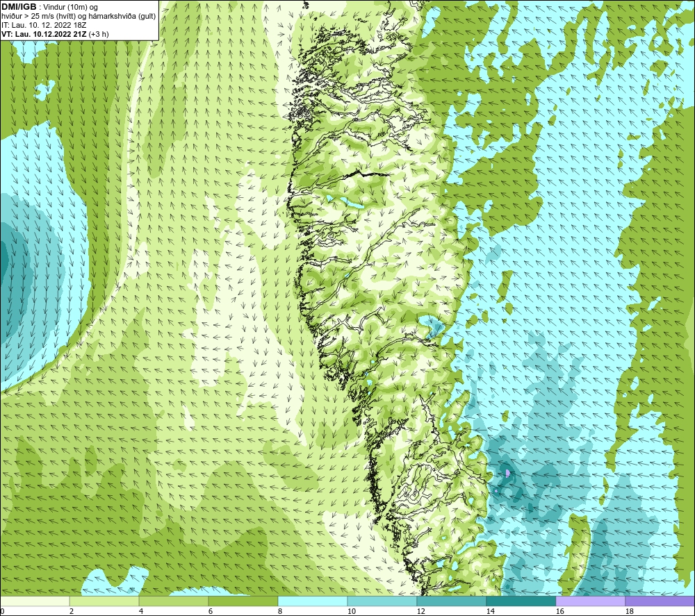Click the small purple wind maximum spot
695x616 pixels.
click(507, 474)
